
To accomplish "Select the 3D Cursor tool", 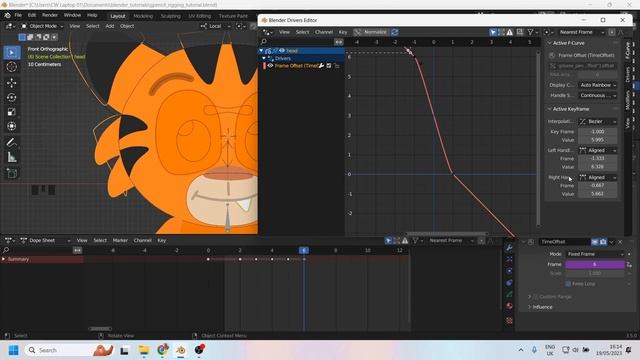I will [x=11, y=67].
